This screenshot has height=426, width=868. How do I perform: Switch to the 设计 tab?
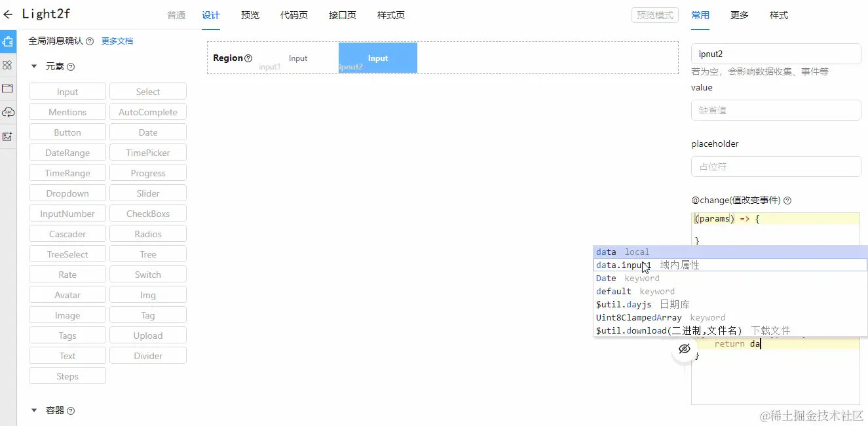click(x=211, y=15)
